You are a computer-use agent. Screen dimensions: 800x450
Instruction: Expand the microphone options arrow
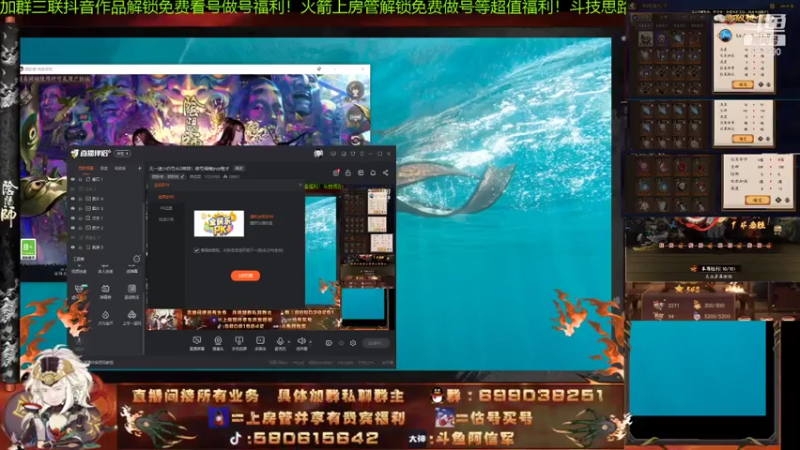289,342
